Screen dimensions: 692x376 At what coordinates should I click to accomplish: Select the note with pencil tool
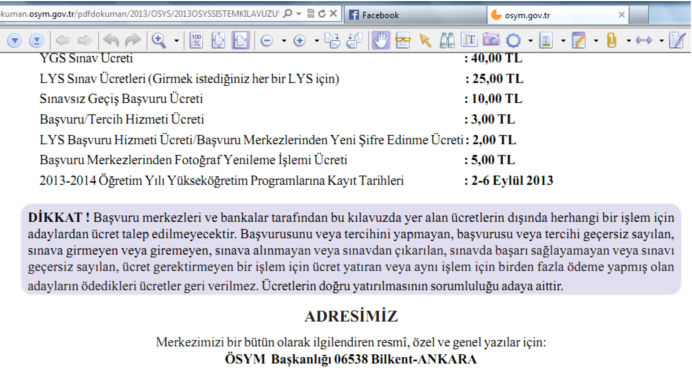coord(579,41)
